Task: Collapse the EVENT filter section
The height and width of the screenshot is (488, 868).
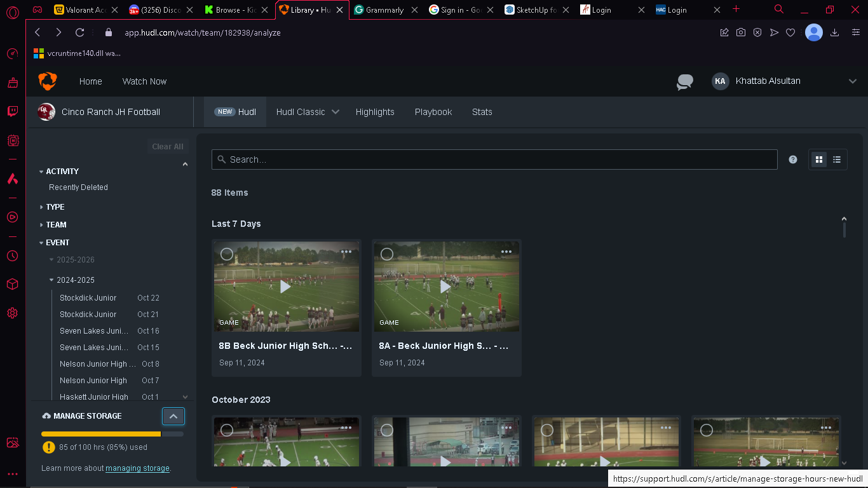Action: (x=54, y=243)
